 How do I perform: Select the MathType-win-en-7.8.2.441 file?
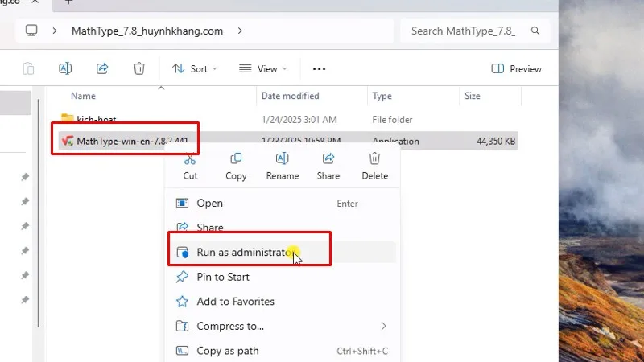(x=132, y=142)
